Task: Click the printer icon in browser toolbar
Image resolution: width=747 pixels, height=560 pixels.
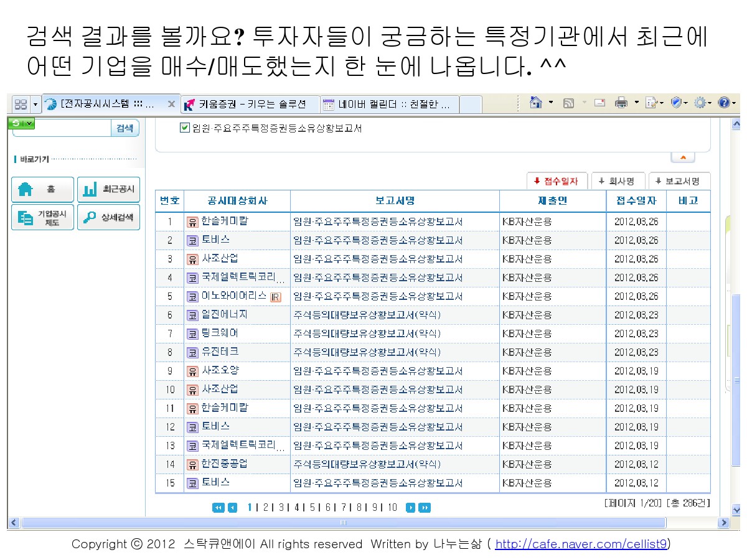Action: click(621, 103)
